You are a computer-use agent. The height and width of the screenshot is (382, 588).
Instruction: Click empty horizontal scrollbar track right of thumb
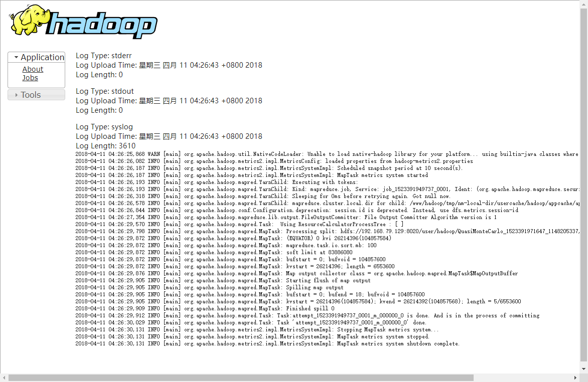[522, 377]
